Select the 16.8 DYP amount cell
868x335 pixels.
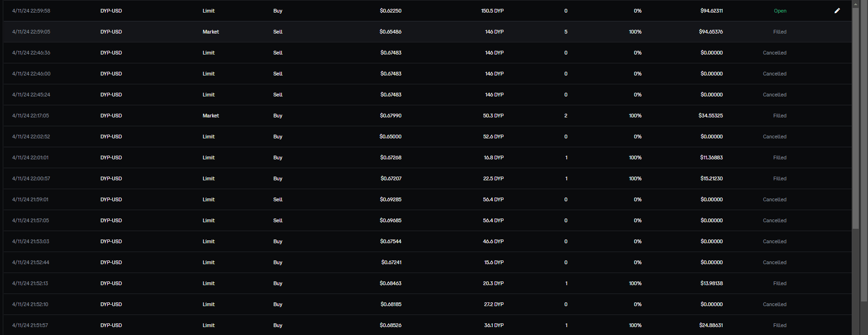[x=494, y=157]
